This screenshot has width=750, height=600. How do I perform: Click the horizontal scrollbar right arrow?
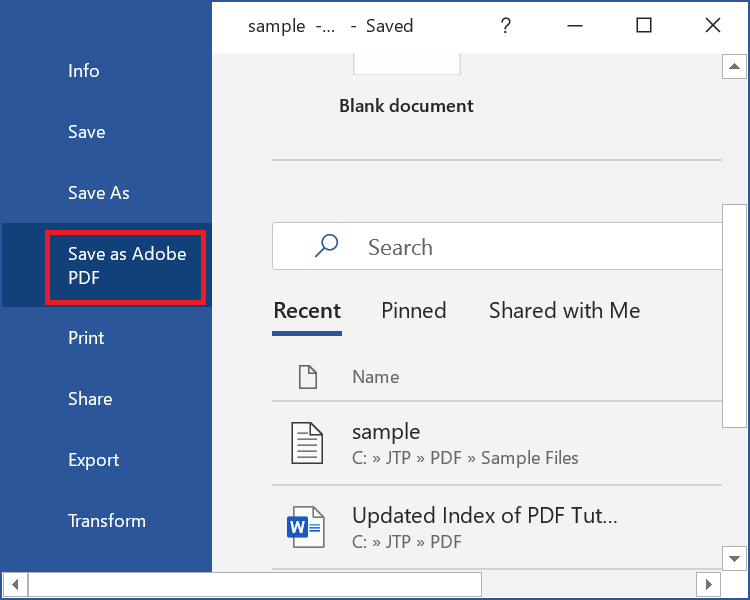[x=708, y=584]
